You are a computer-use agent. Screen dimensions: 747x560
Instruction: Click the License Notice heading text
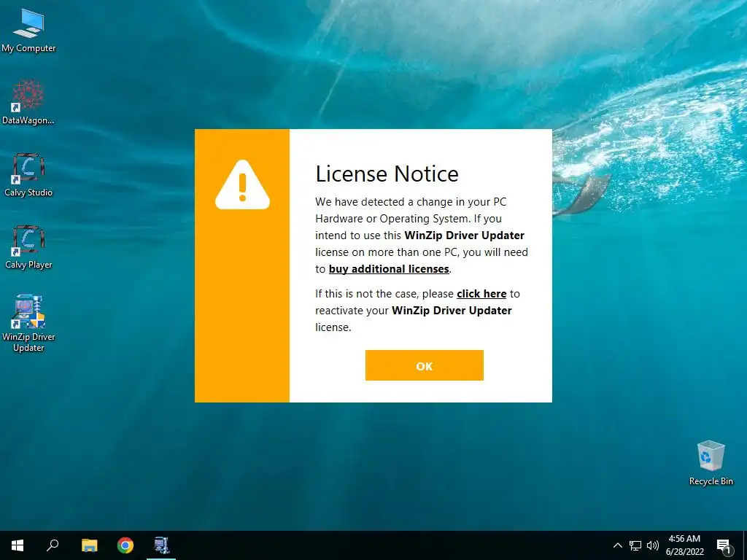pos(387,174)
